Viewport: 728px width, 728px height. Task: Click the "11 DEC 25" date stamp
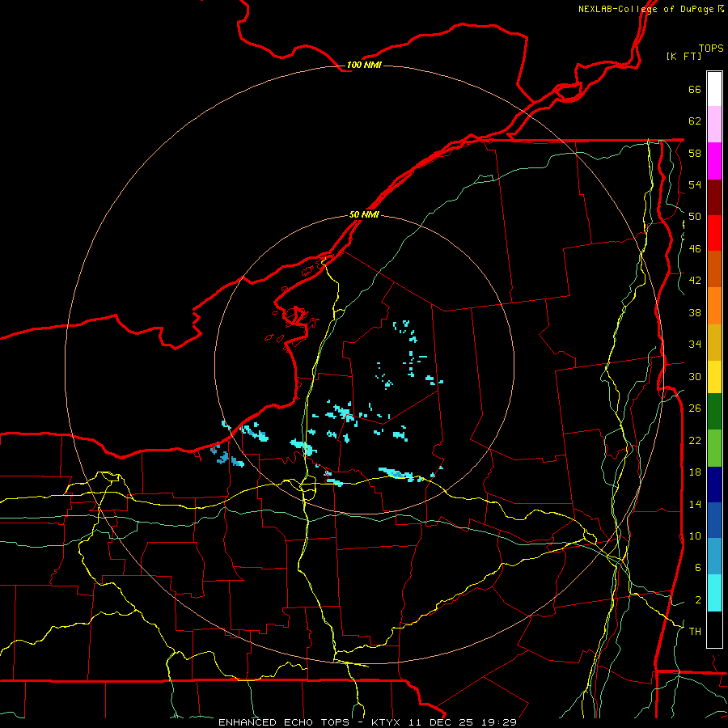coord(442,722)
